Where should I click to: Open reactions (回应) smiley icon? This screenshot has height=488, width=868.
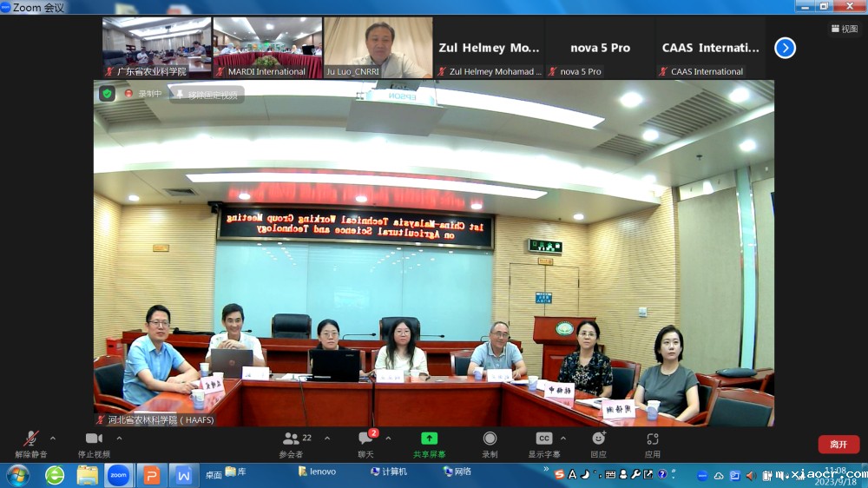tap(598, 439)
